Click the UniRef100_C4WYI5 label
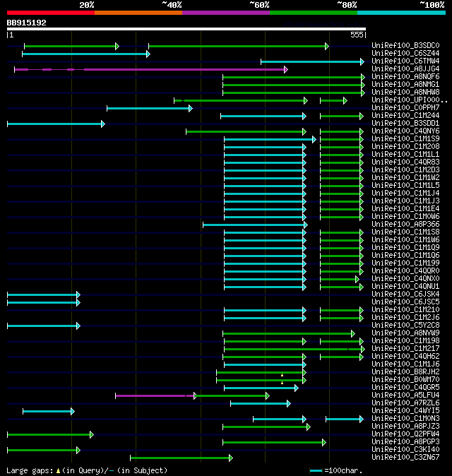Image resolution: width=452 pixels, height=476 pixels. point(405,411)
